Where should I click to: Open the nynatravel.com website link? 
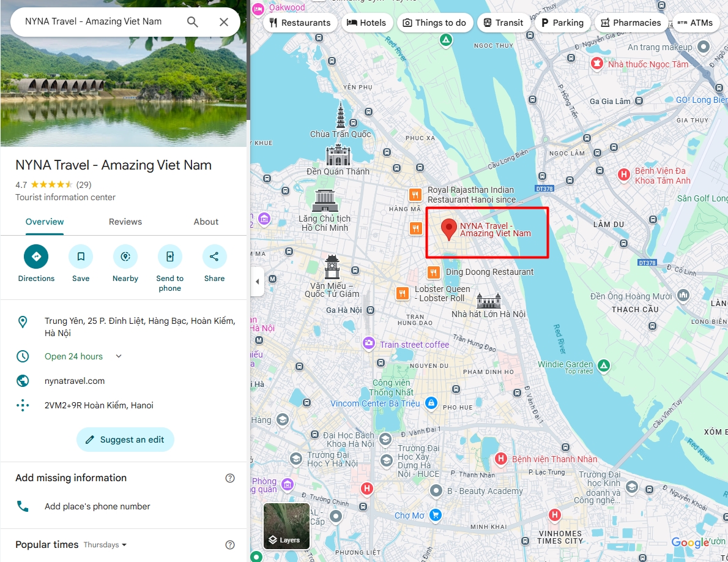[x=75, y=381]
